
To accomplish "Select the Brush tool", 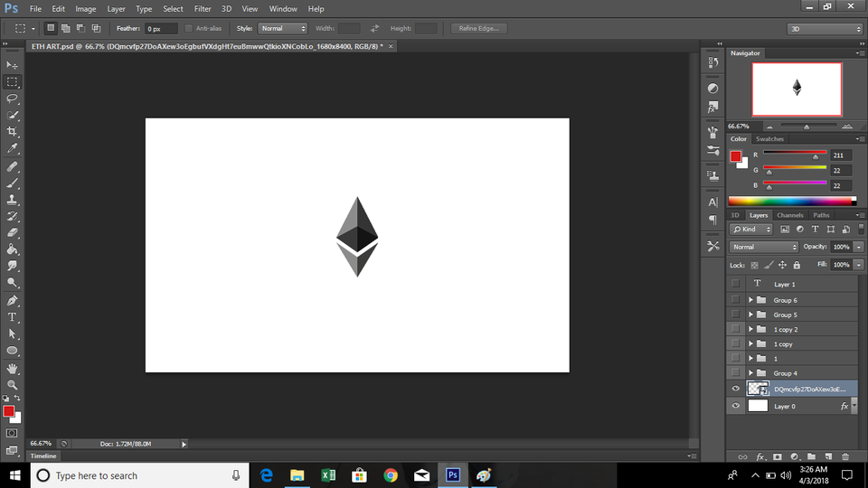I will point(12,183).
